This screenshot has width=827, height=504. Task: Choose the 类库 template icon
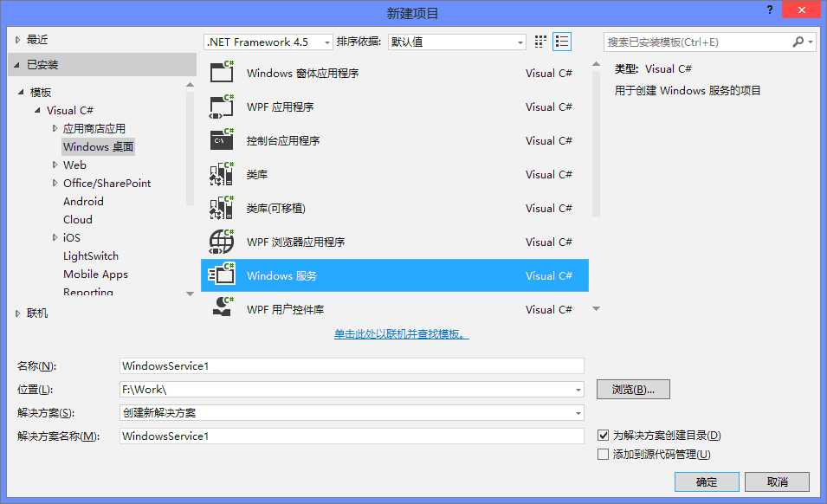tap(222, 174)
